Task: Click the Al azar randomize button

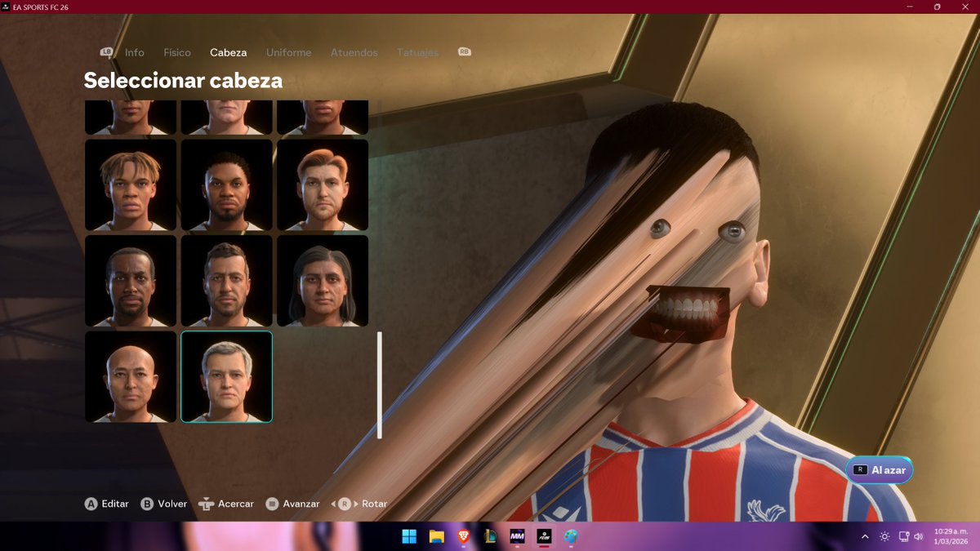Action: pyautogui.click(x=879, y=470)
